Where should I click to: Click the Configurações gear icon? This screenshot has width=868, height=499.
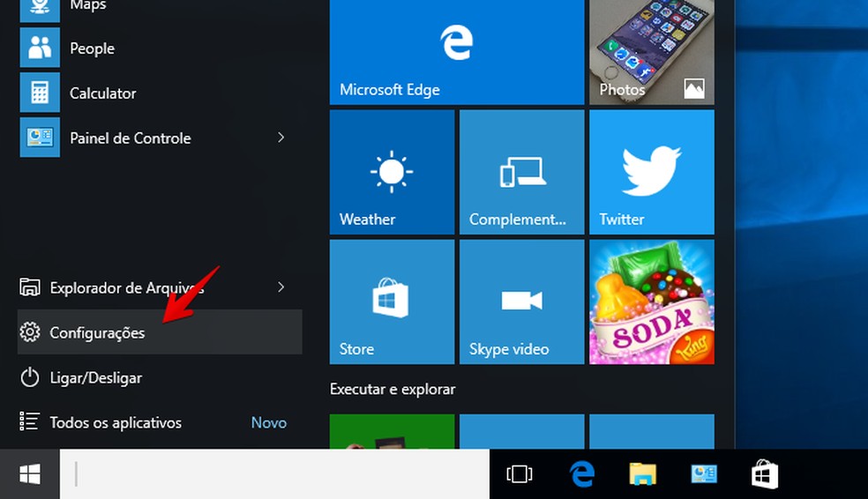(x=30, y=331)
